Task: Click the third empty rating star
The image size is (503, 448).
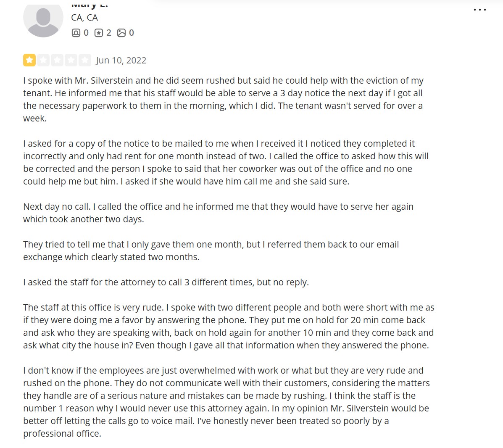Action: pos(57,60)
